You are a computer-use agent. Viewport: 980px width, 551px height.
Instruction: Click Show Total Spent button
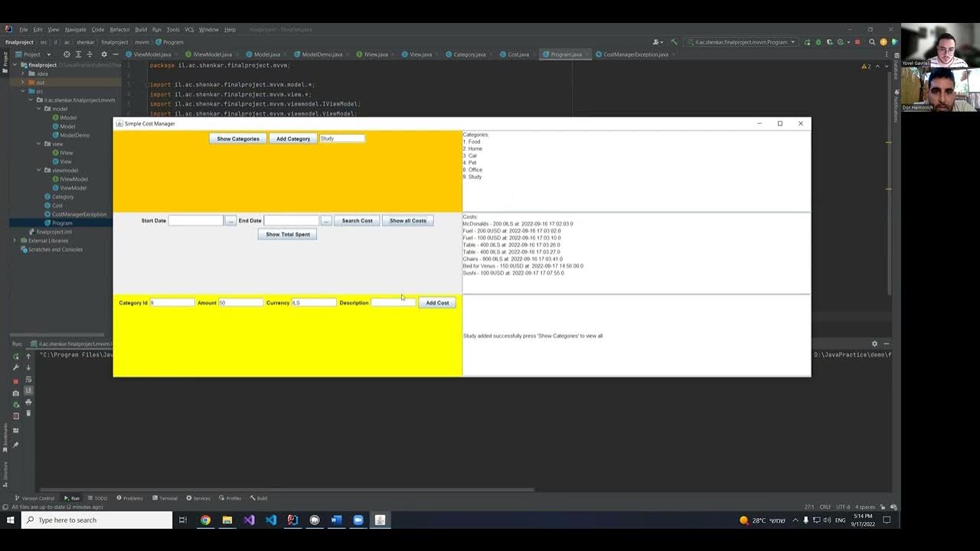point(288,234)
